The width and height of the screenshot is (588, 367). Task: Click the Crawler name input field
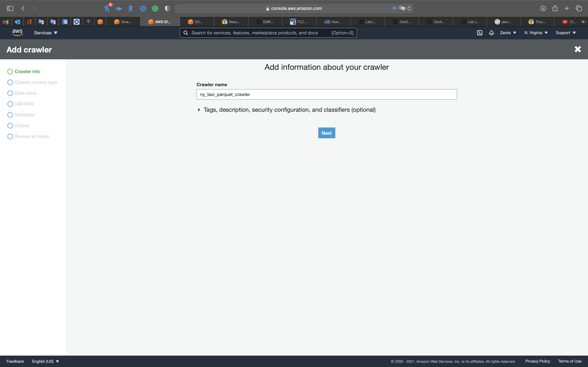326,94
